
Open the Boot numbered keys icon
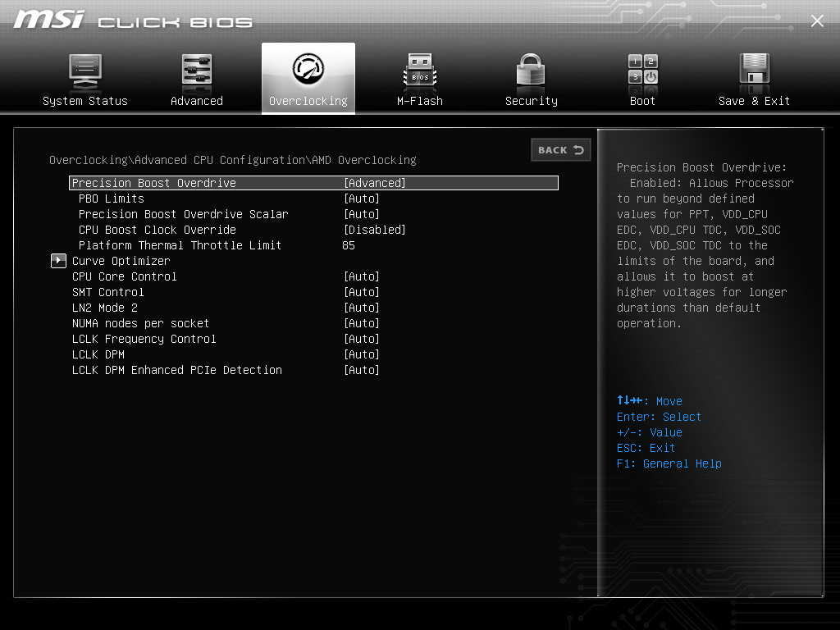[643, 69]
